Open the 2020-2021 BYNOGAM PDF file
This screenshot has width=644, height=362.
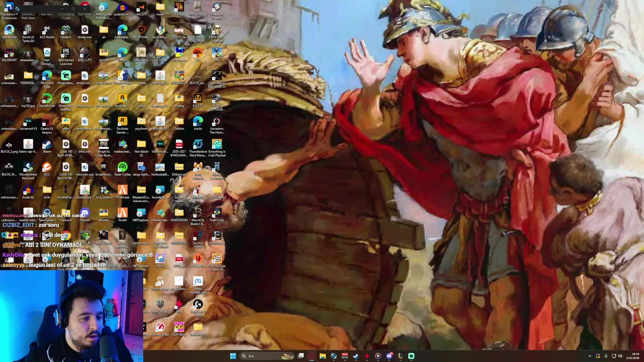click(x=179, y=147)
